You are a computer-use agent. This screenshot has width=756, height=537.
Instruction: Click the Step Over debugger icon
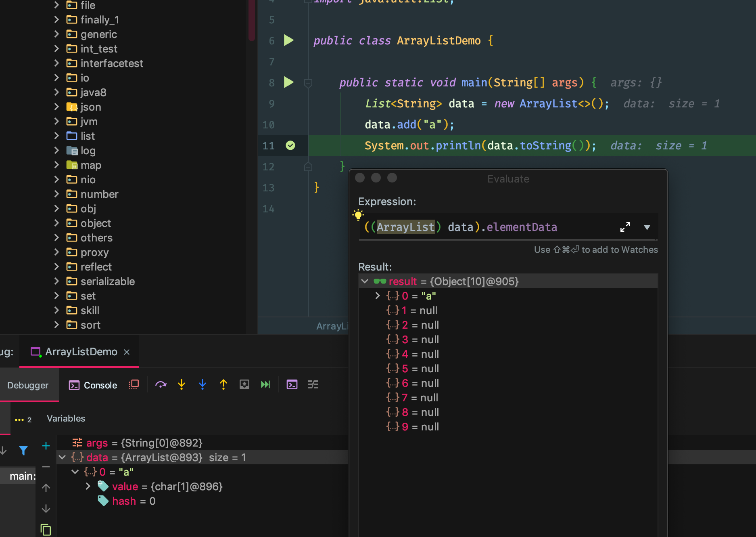pyautogui.click(x=161, y=385)
